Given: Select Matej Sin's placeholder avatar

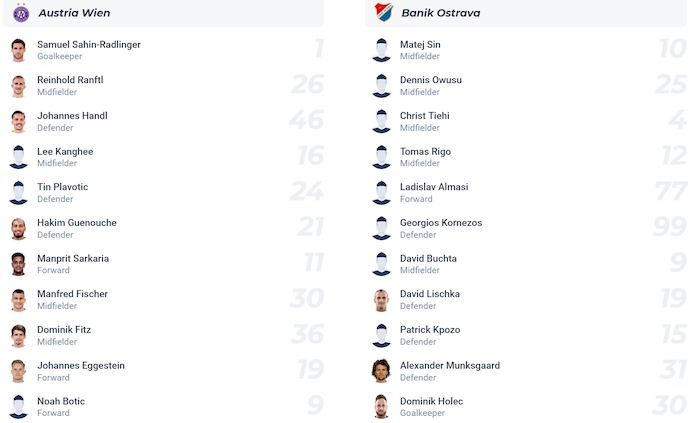Looking at the screenshot, I should 381,51.
